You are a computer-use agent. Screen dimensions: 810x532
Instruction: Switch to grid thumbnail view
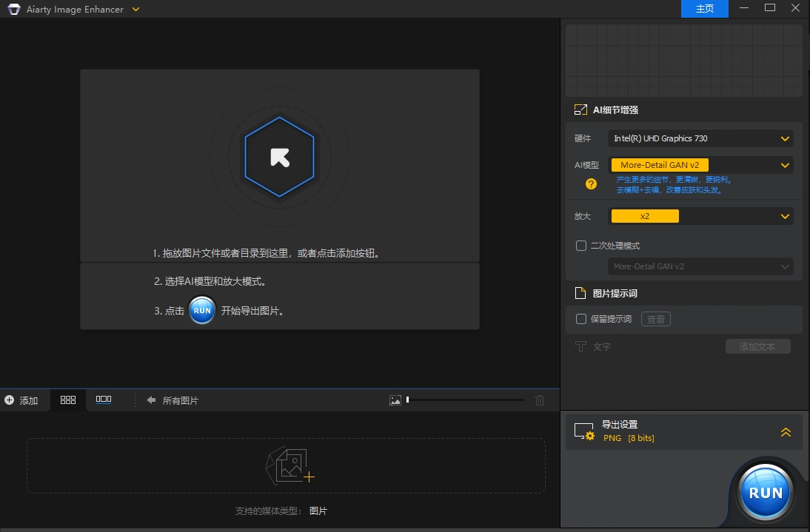[67, 400]
